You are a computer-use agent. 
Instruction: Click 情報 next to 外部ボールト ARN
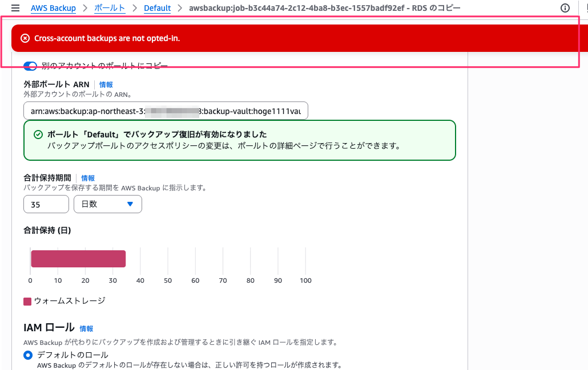pos(106,84)
